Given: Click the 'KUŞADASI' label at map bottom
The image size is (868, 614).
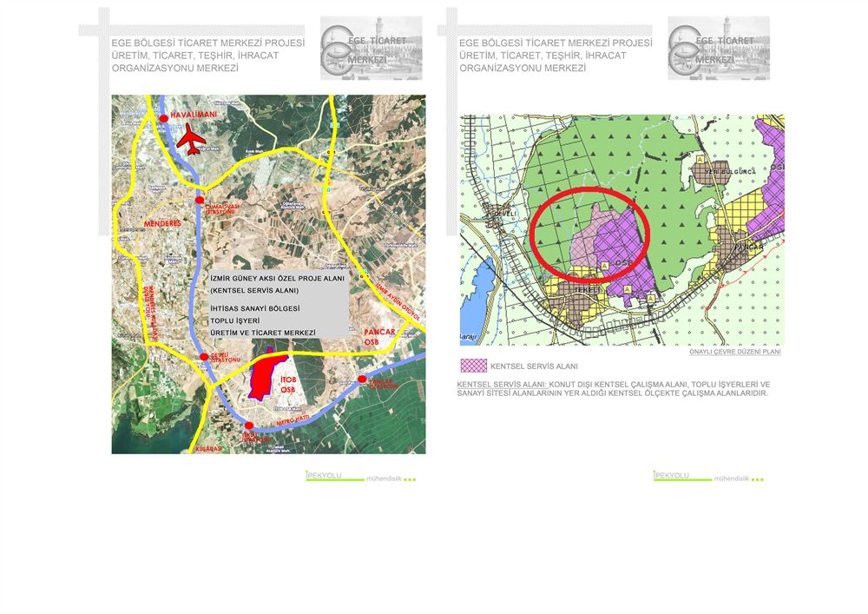Looking at the screenshot, I should pyautogui.click(x=209, y=449).
